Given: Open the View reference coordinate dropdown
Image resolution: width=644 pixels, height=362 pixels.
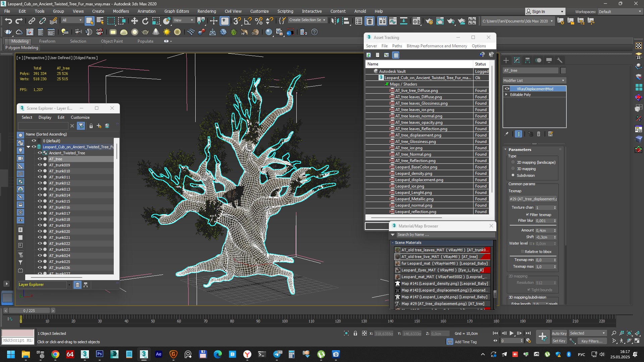Looking at the screenshot, I should pos(183,20).
